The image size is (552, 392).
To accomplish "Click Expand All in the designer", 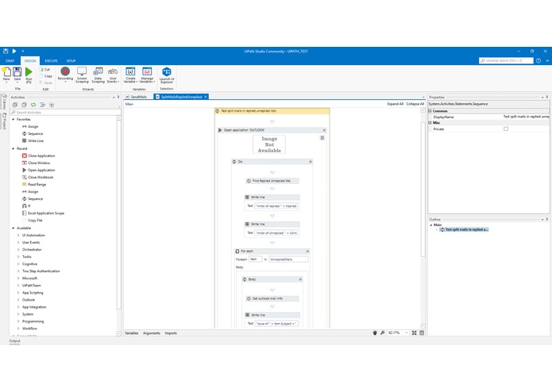I will click(396, 104).
